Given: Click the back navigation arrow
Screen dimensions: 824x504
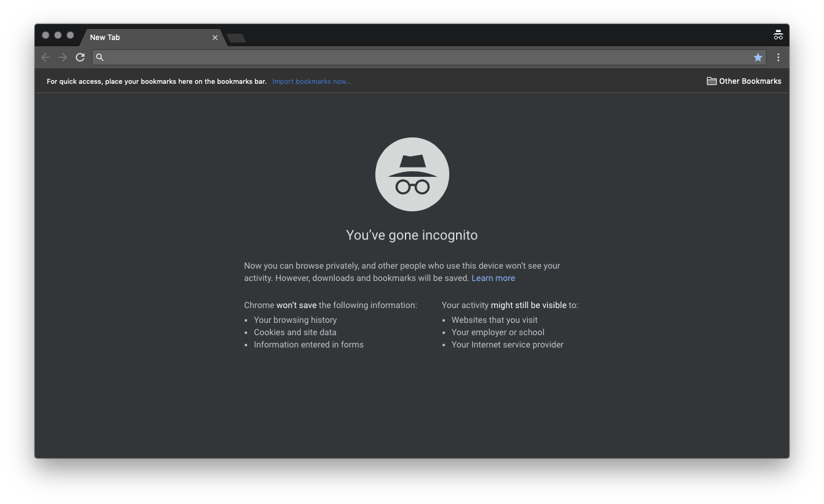Looking at the screenshot, I should [x=46, y=57].
